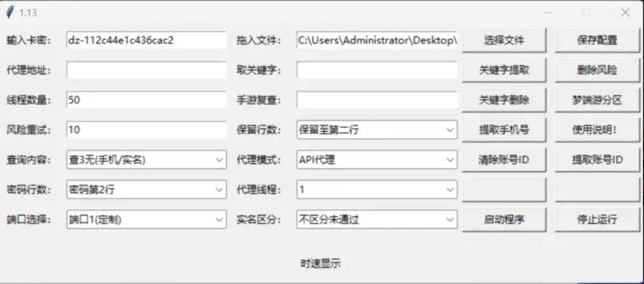This screenshot has width=644, height=284.
Task: Expand the 密码行数 dropdown
Action: click(x=146, y=189)
